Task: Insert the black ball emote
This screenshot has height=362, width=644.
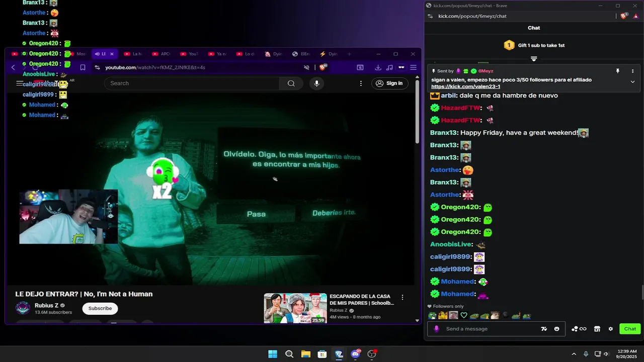Action: tap(506, 315)
